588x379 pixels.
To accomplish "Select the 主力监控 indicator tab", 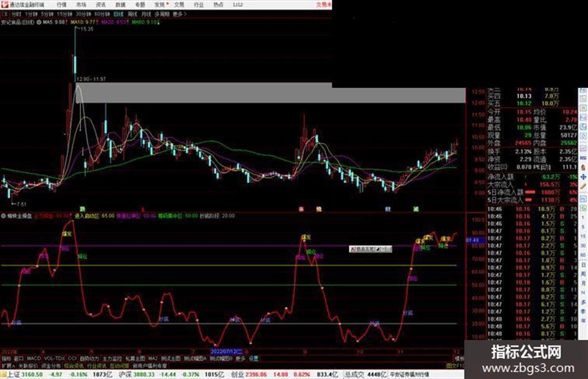I will click(112, 358).
